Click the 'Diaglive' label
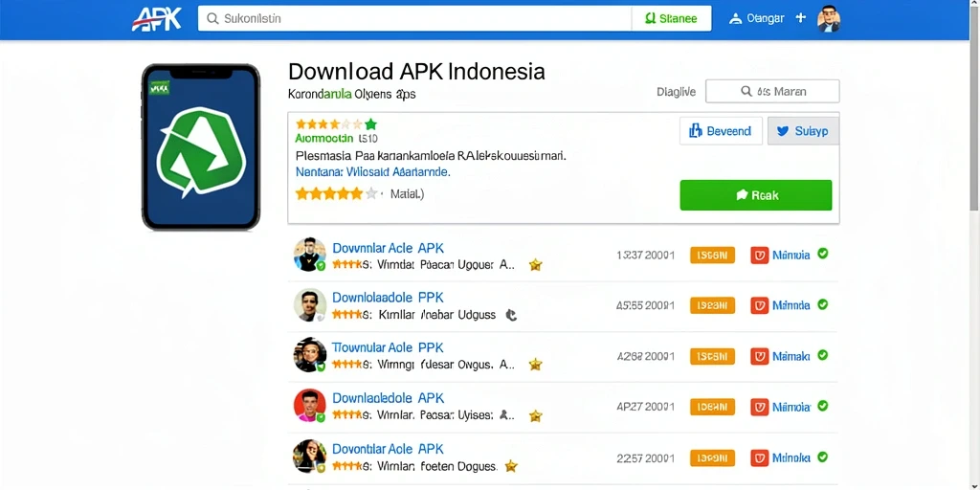 [676, 92]
